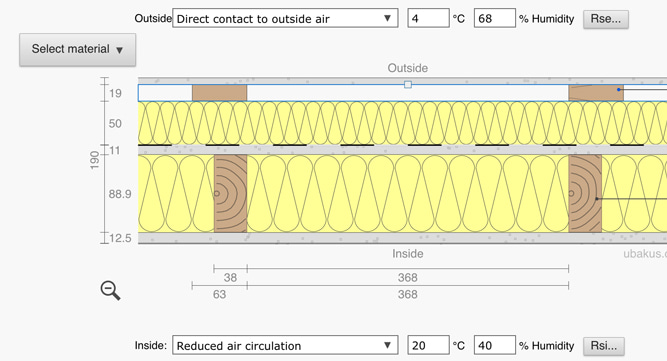Select the 88.9 layer thickness label

[x=120, y=194]
